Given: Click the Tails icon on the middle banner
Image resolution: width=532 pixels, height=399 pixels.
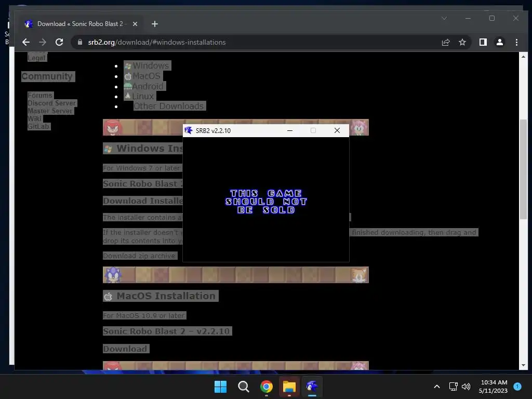Looking at the screenshot, I should pos(359,275).
